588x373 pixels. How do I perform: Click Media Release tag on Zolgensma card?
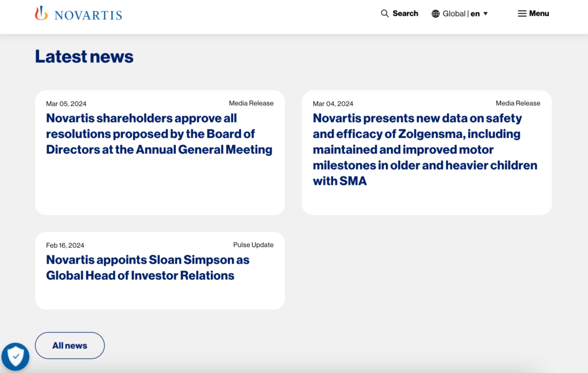point(518,103)
